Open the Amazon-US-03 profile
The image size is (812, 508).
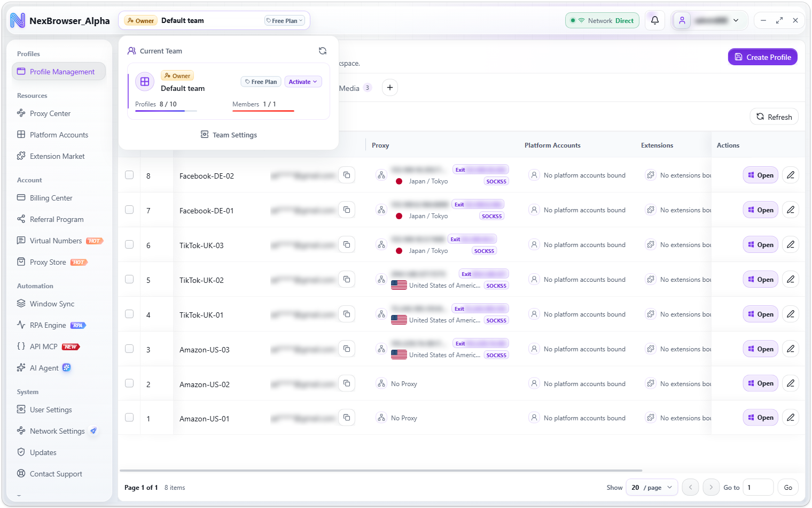click(760, 349)
